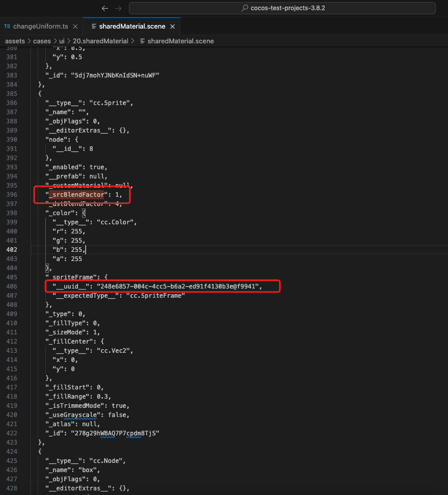Open the 20.sharedMaterial breadcrumb
The width and height of the screenshot is (448, 495).
coord(100,41)
